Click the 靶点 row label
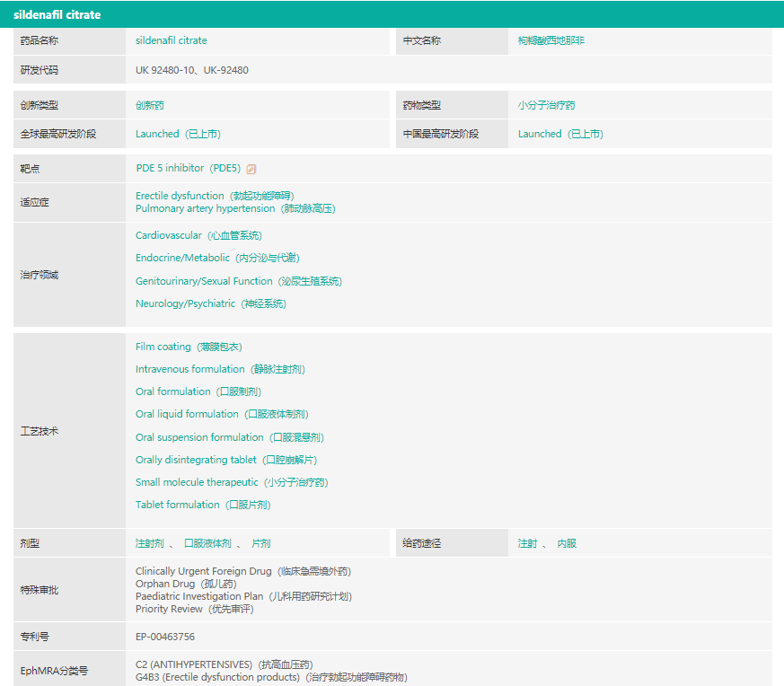Viewport: 784px width, 686px height. (30, 169)
